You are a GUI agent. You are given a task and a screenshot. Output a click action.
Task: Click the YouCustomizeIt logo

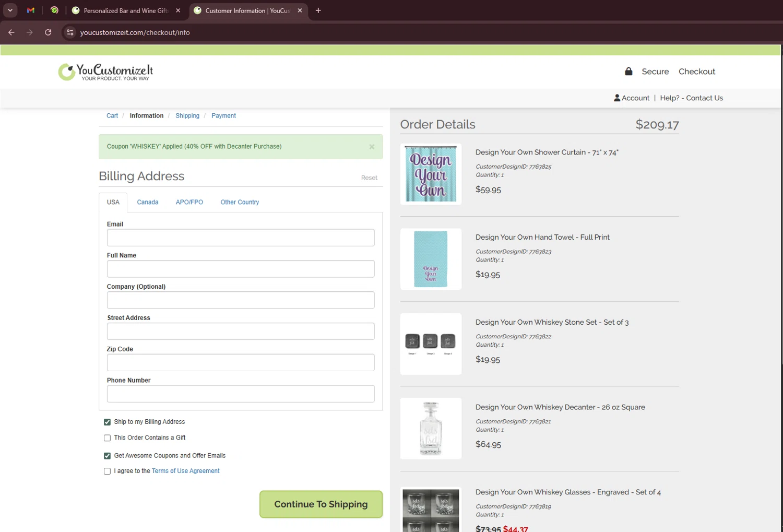(105, 72)
